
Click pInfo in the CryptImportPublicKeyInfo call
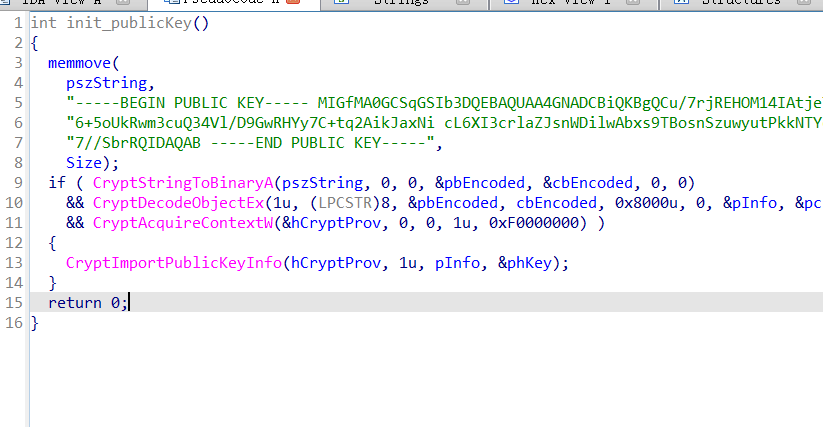pos(457,263)
